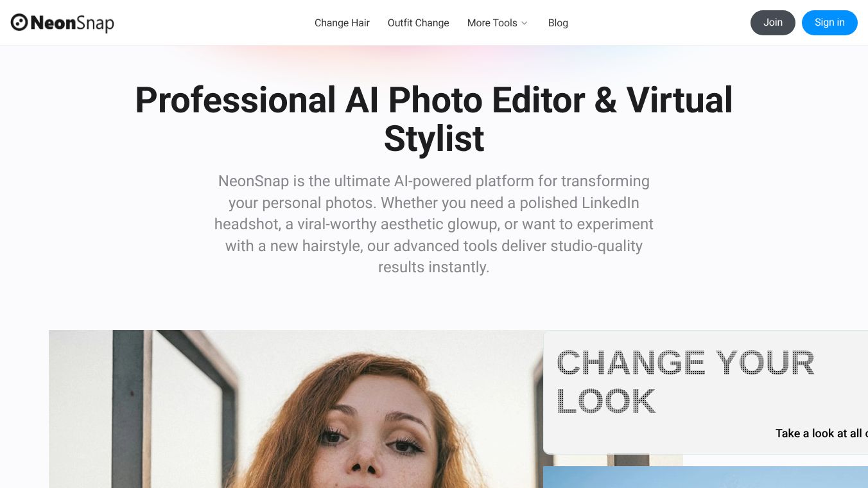Open the Change Hair page
The width and height of the screenshot is (868, 488).
pos(342,22)
